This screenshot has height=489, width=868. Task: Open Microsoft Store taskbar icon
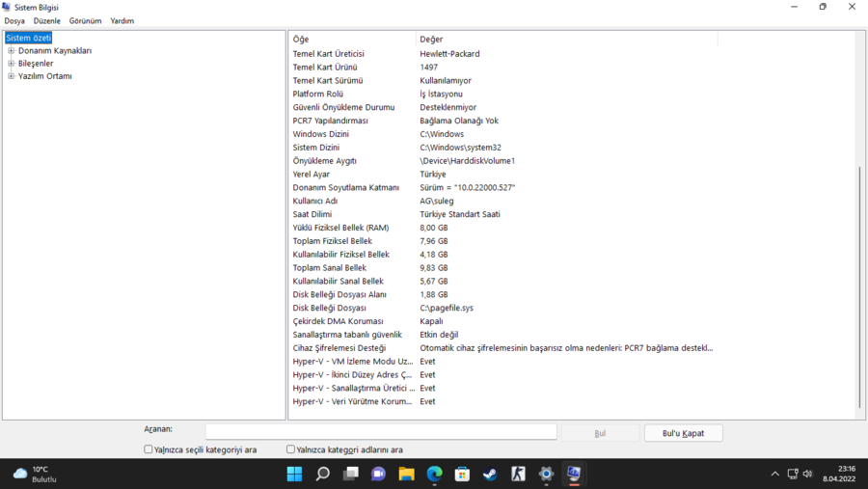[462, 474]
